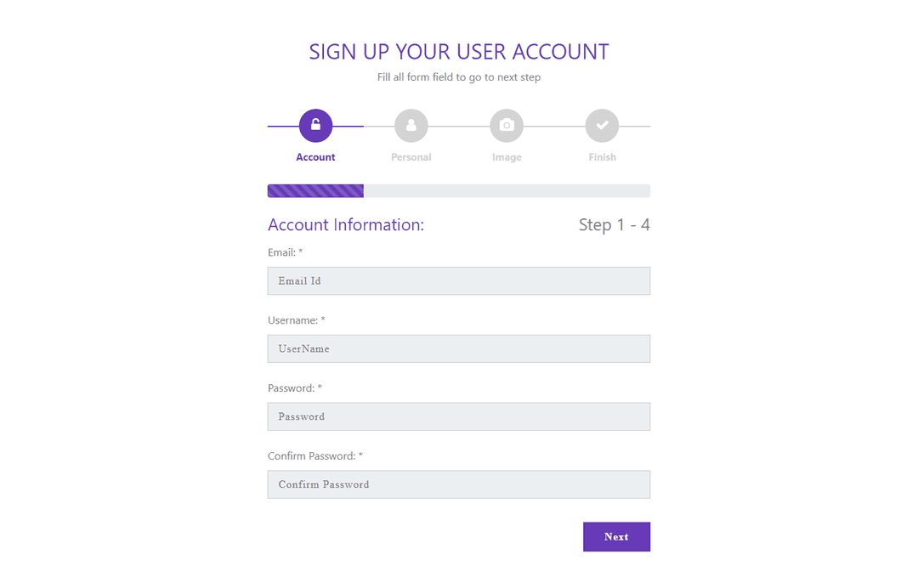Click the striped progress bar
This screenshot has height=588, width=918.
pyautogui.click(x=315, y=190)
